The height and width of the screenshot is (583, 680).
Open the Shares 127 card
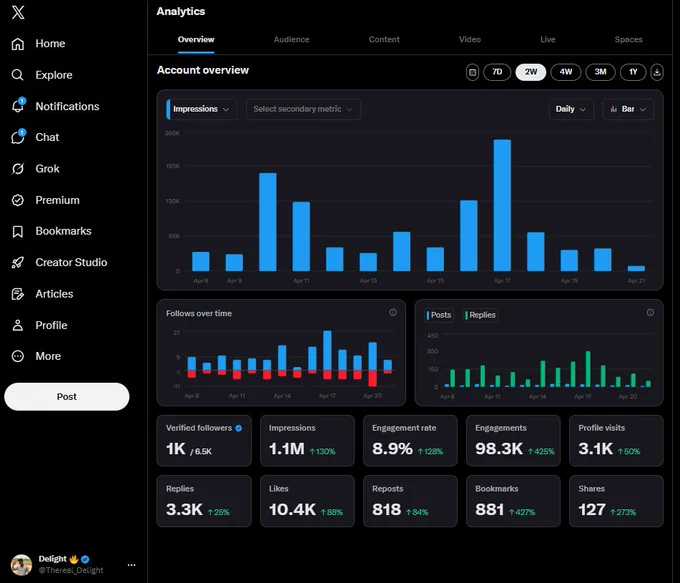(x=616, y=501)
